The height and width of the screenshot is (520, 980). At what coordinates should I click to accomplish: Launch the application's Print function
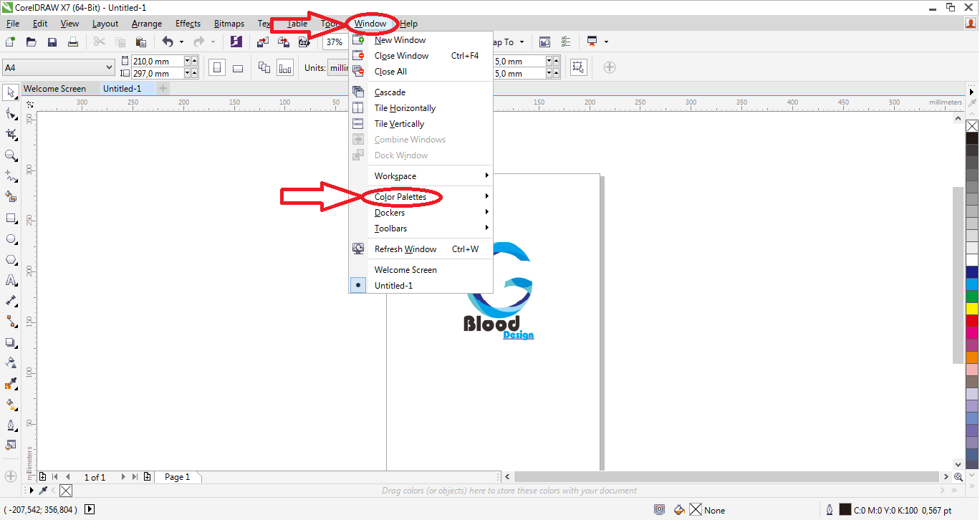(x=73, y=42)
